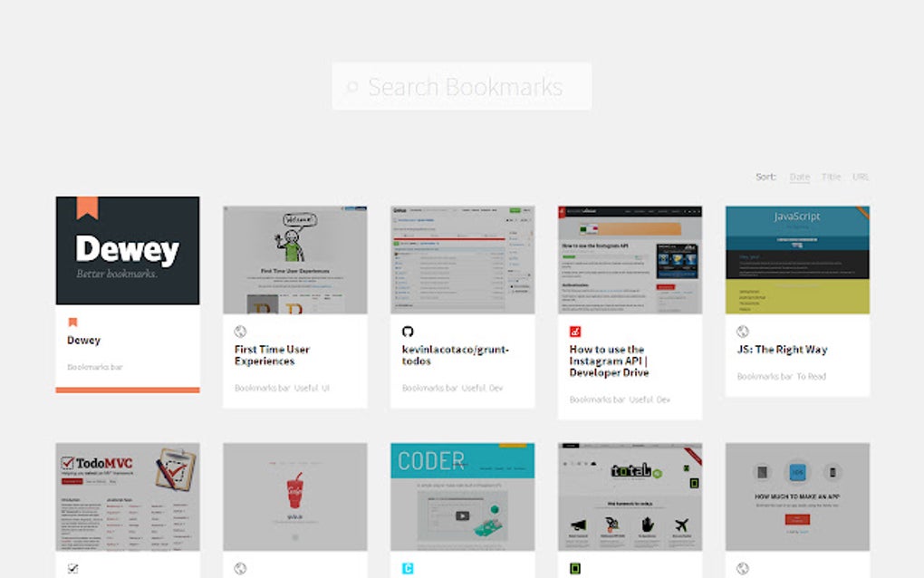Click Dev tag on grunt-todos card
This screenshot has height=578, width=924.
point(496,389)
